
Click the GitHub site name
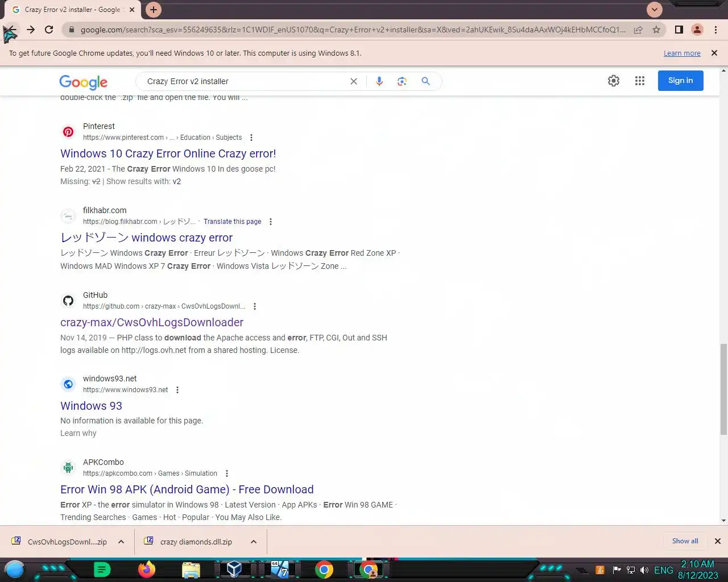tap(95, 295)
